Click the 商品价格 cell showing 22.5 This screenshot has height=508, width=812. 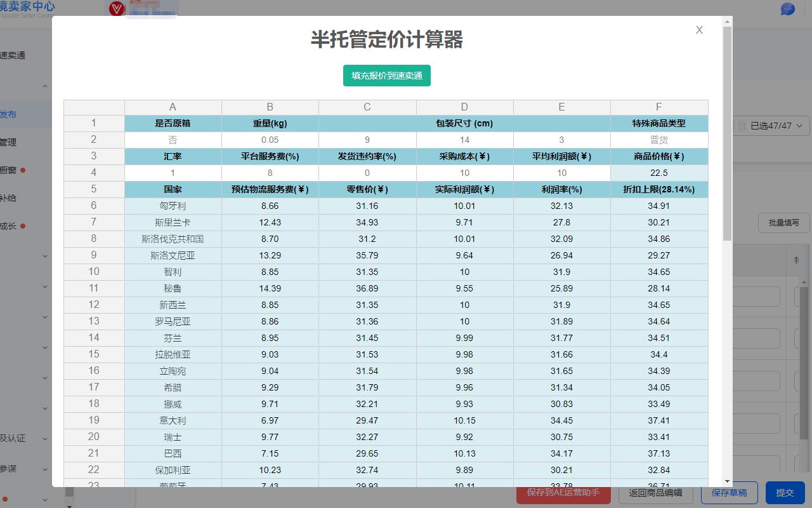pyautogui.click(x=659, y=173)
